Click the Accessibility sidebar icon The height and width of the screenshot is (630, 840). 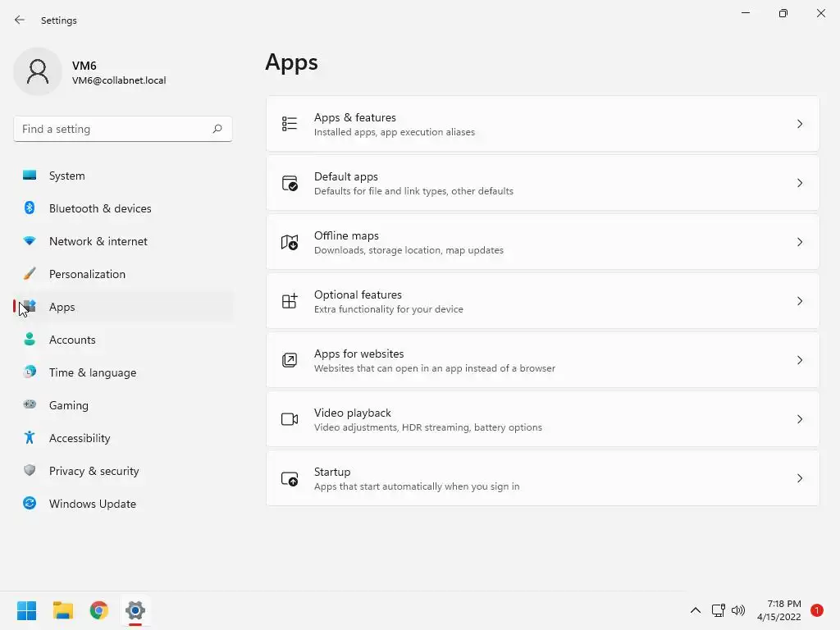click(30, 438)
